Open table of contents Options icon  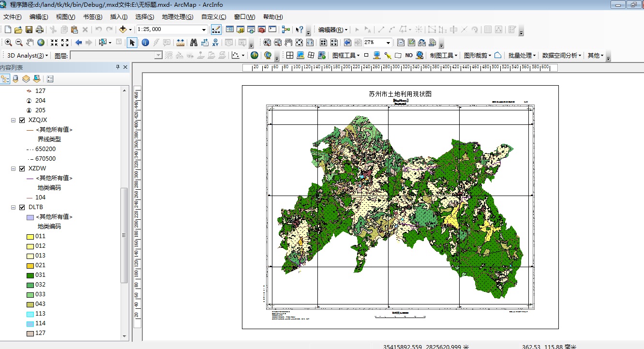50,78
